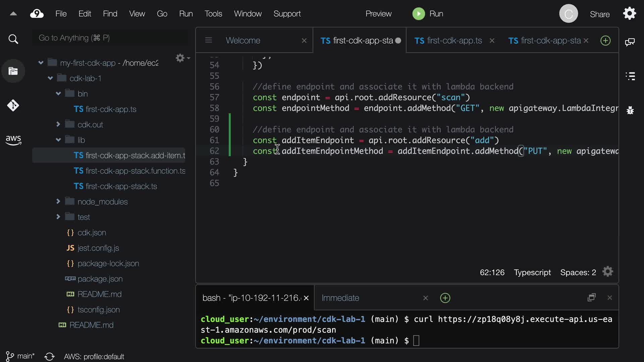This screenshot has height=362, width=644.
Task: Click the sync changes icon in the status bar
Action: (49, 356)
